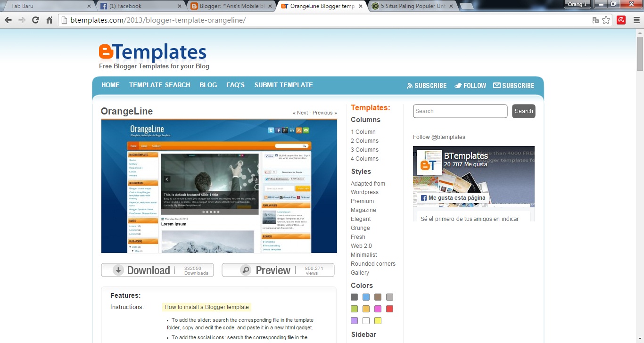Pick the white color swatch
The height and width of the screenshot is (343, 644).
tap(366, 320)
